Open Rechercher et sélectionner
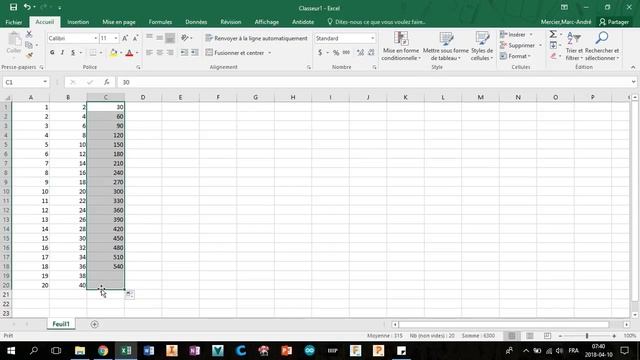The image size is (640, 360). coord(602,46)
